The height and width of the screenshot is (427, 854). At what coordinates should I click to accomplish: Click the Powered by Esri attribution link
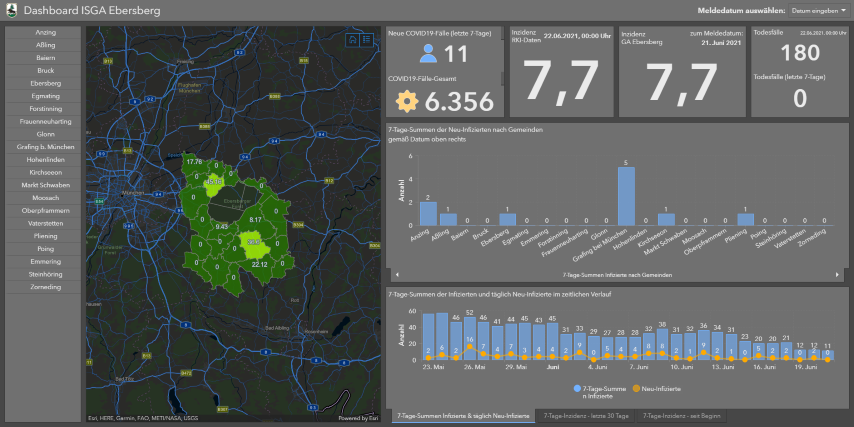click(x=357, y=418)
